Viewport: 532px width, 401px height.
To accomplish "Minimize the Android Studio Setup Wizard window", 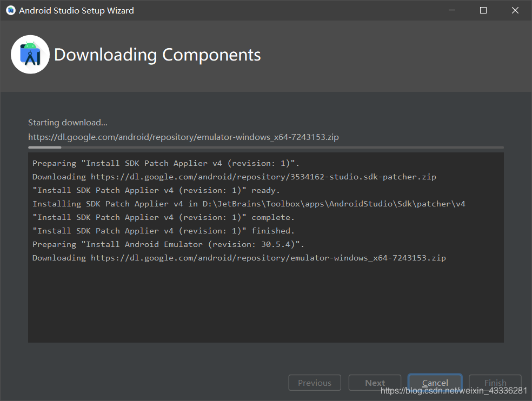I will pyautogui.click(x=451, y=10).
